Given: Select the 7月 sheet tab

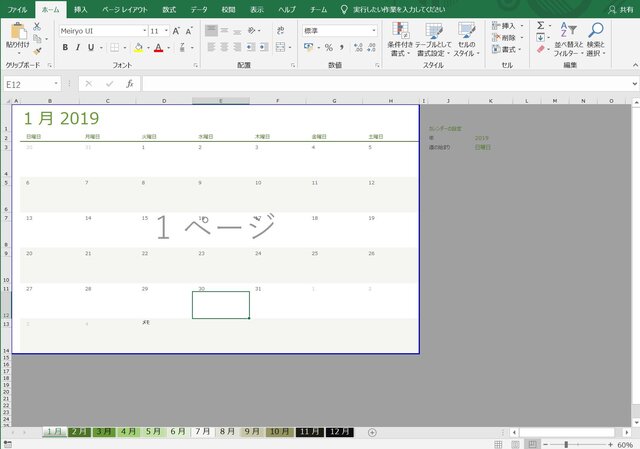Looking at the screenshot, I should 202,432.
